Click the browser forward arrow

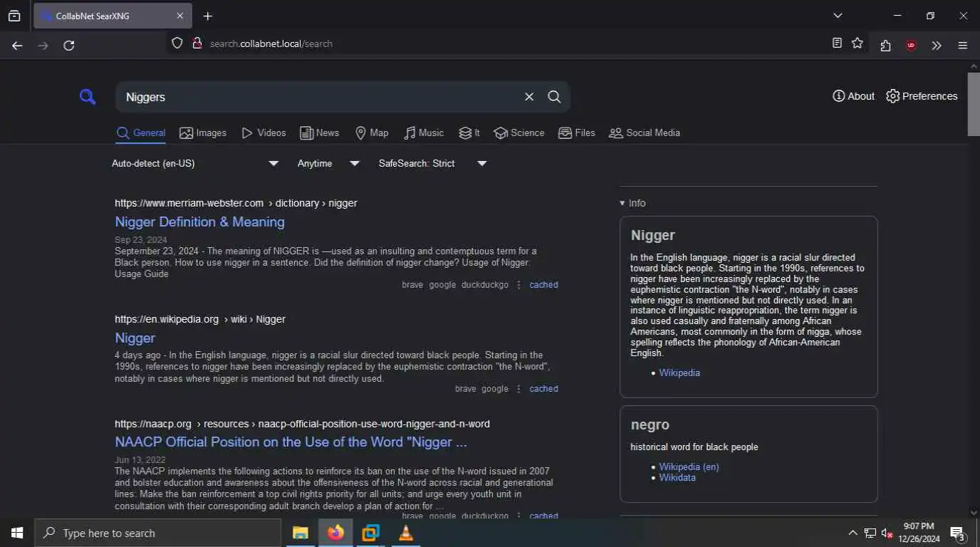43,45
